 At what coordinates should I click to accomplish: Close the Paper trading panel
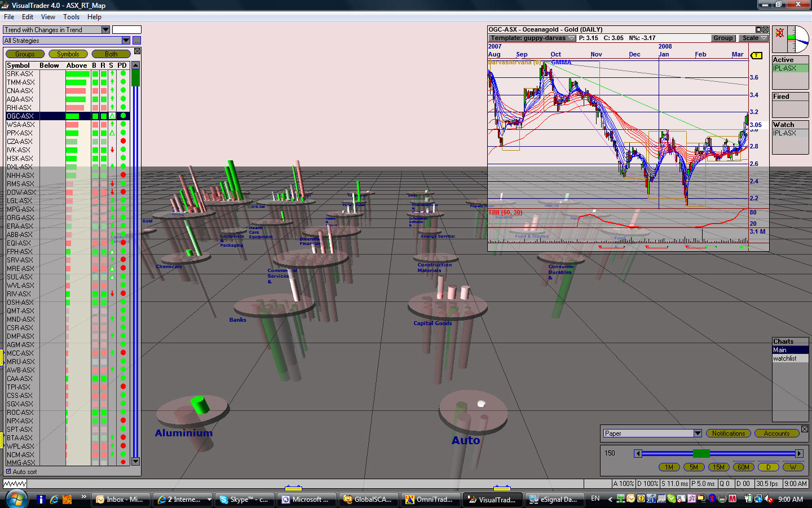click(x=805, y=429)
